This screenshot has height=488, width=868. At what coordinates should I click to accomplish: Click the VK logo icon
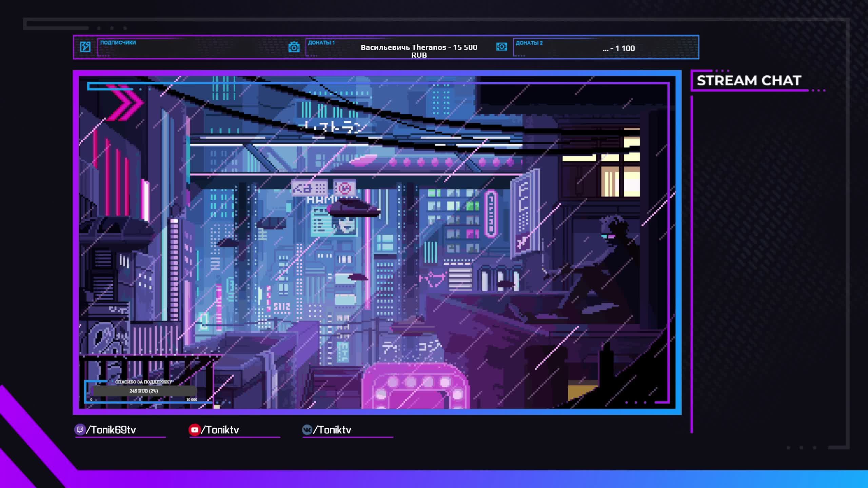307,430
